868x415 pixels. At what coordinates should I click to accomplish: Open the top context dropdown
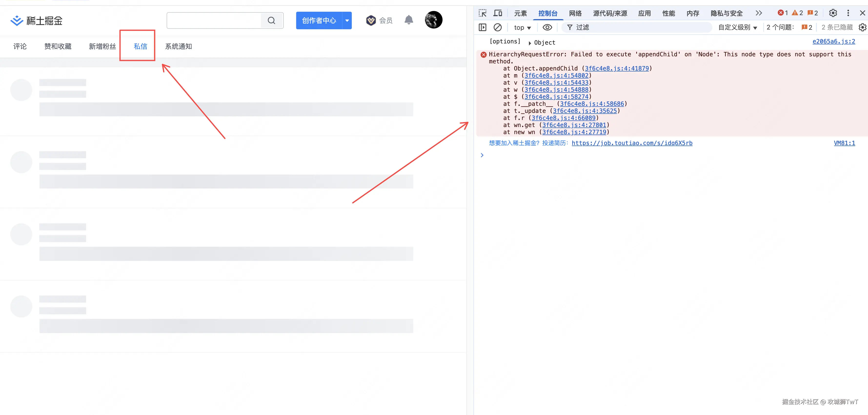(522, 28)
